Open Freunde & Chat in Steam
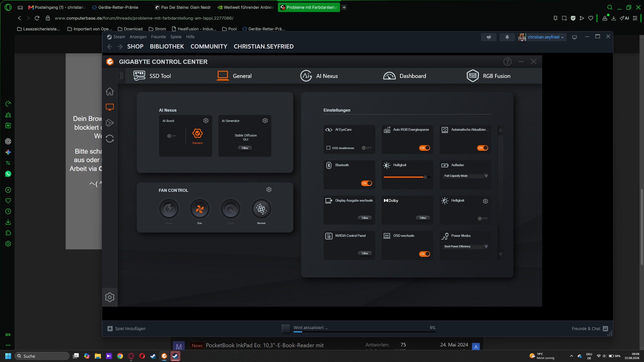The width and height of the screenshot is (644, 362). tap(590, 329)
